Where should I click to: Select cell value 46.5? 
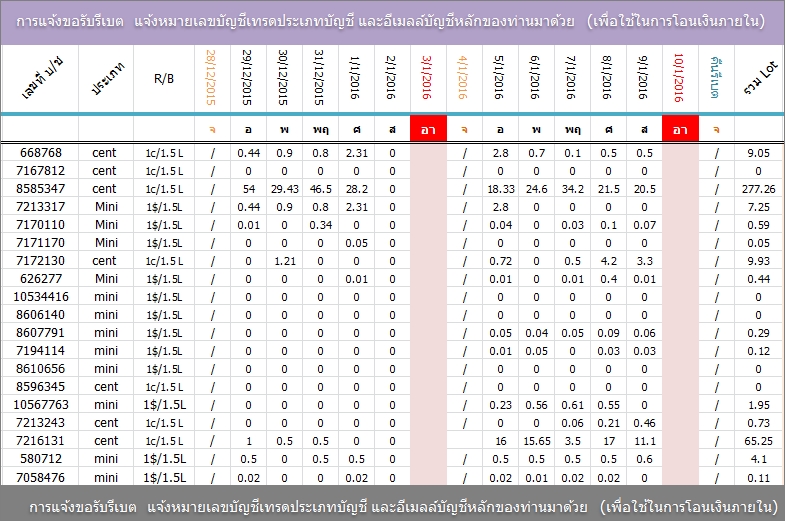coord(320,189)
